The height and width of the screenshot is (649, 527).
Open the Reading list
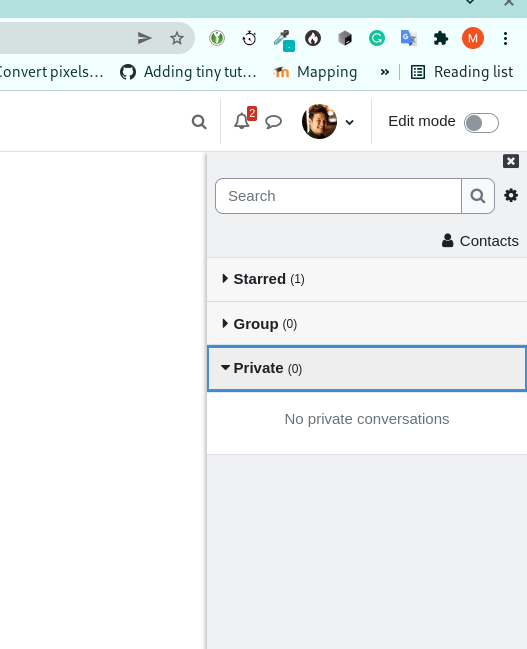tap(462, 72)
